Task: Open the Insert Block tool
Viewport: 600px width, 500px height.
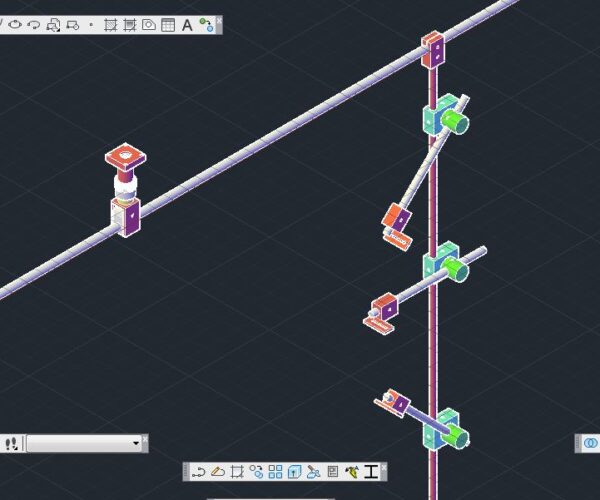Action: click(53, 25)
